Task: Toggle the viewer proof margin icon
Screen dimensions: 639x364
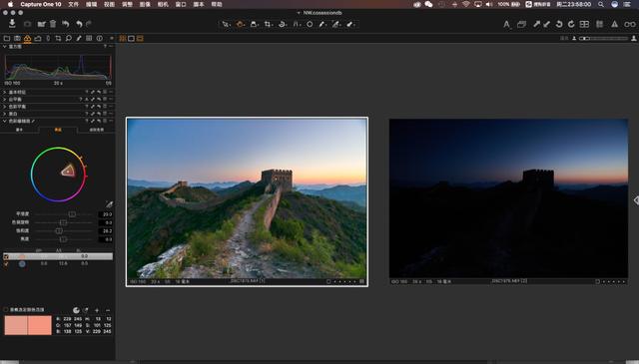Action: (140, 38)
